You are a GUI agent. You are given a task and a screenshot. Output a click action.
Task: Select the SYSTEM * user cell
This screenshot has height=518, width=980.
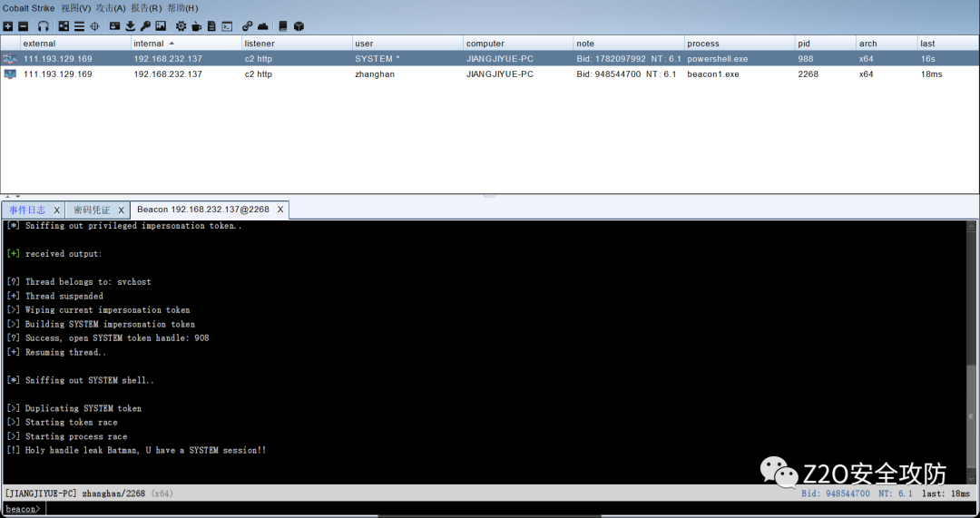point(407,59)
